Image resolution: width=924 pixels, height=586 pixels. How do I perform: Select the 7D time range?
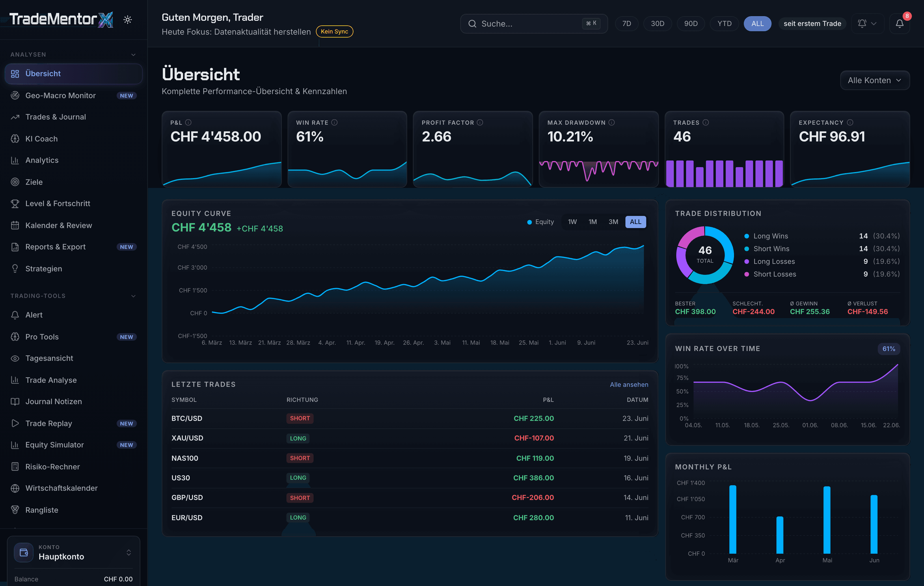coord(627,24)
